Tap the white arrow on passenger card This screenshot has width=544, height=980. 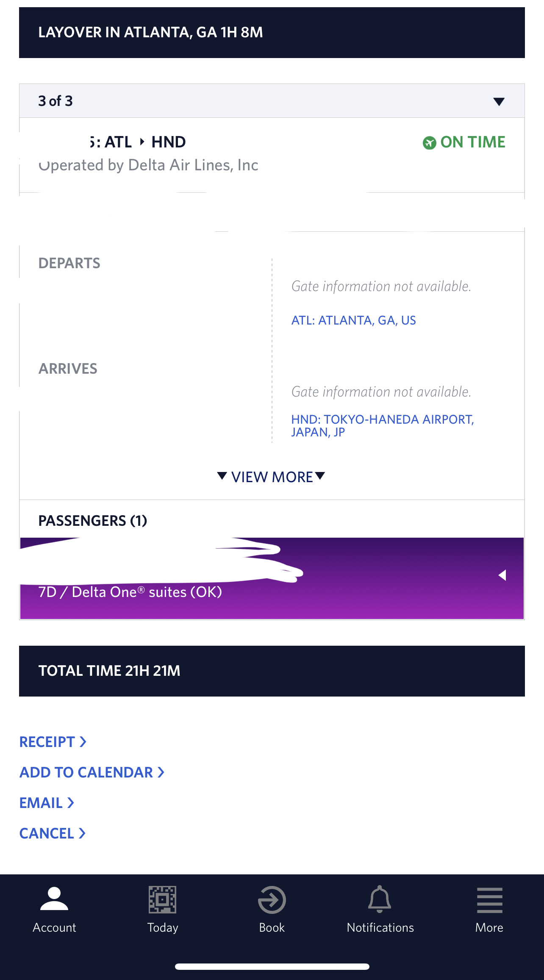(x=502, y=575)
